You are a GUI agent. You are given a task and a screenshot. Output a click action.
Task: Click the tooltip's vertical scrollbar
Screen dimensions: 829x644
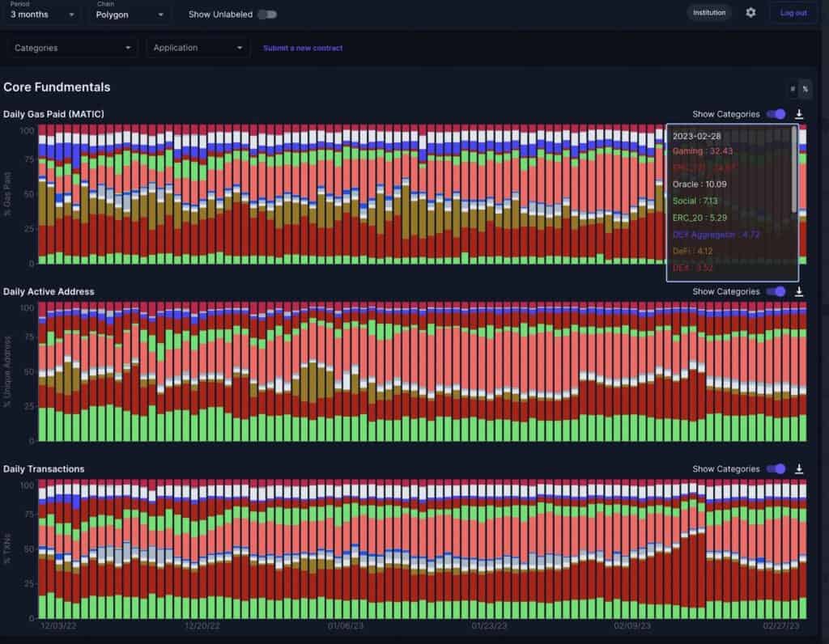(x=794, y=169)
